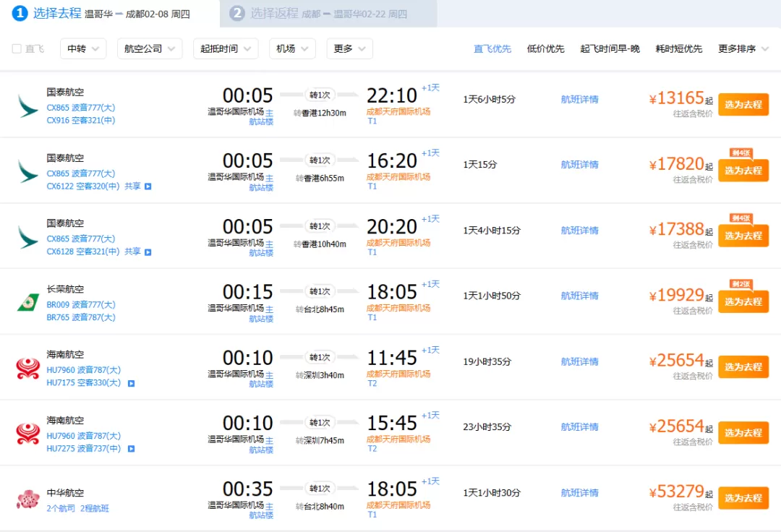Open the 起抵时间 time filter dropdown
Screen dimensions: 781x532
click(x=226, y=48)
